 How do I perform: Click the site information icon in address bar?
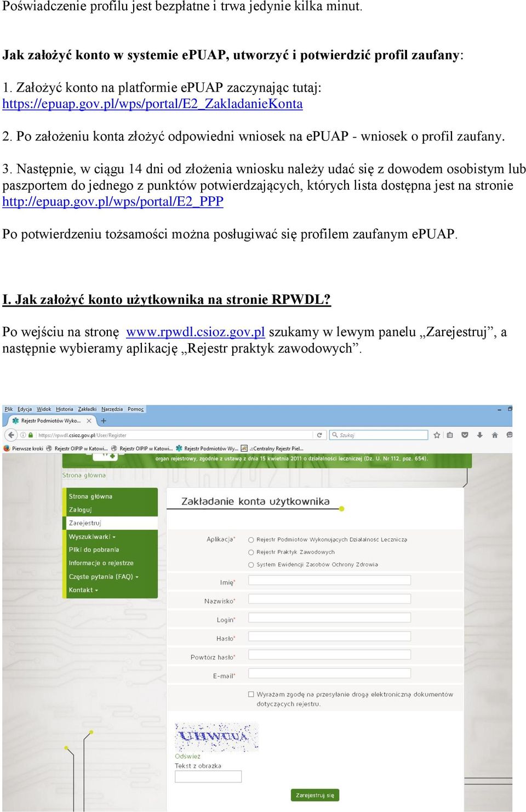[23, 435]
